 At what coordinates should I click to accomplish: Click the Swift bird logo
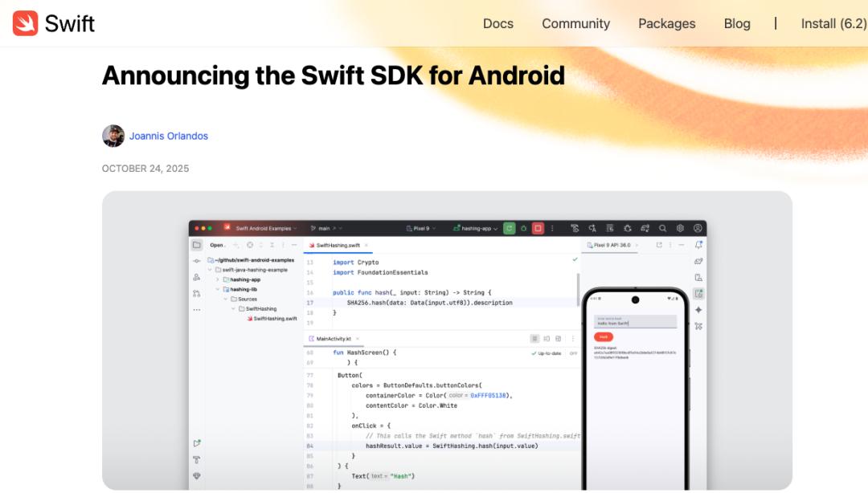(26, 23)
